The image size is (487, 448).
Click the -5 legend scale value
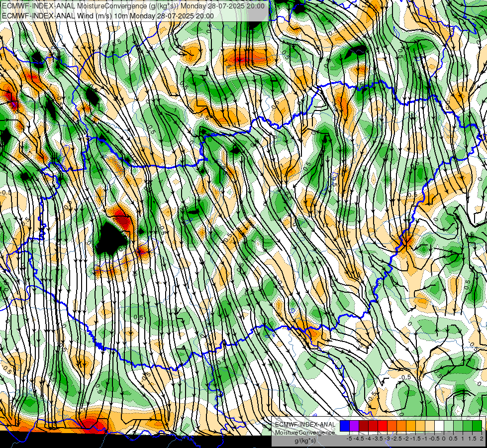click(x=349, y=439)
